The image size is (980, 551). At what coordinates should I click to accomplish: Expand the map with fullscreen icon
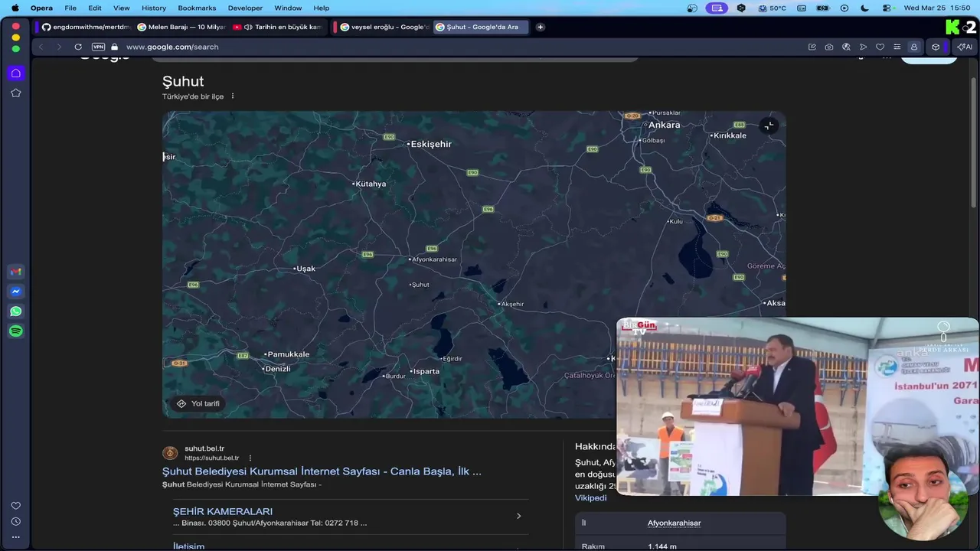[769, 126]
